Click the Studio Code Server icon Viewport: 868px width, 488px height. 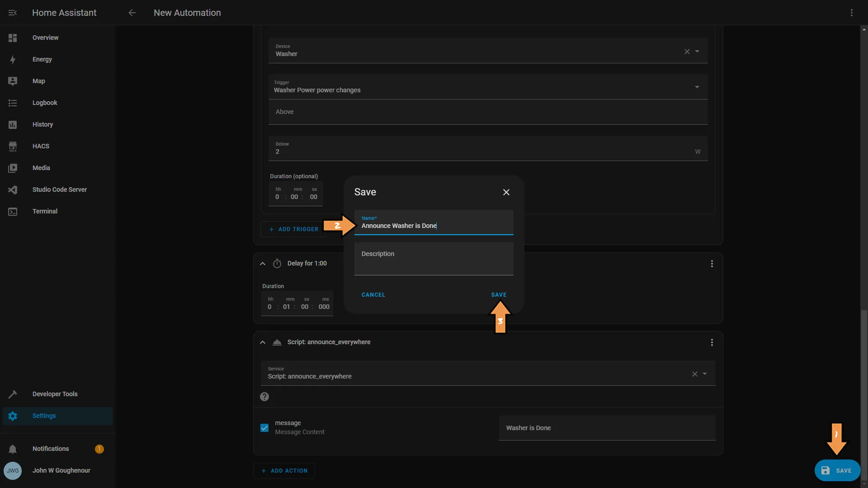[x=13, y=190]
